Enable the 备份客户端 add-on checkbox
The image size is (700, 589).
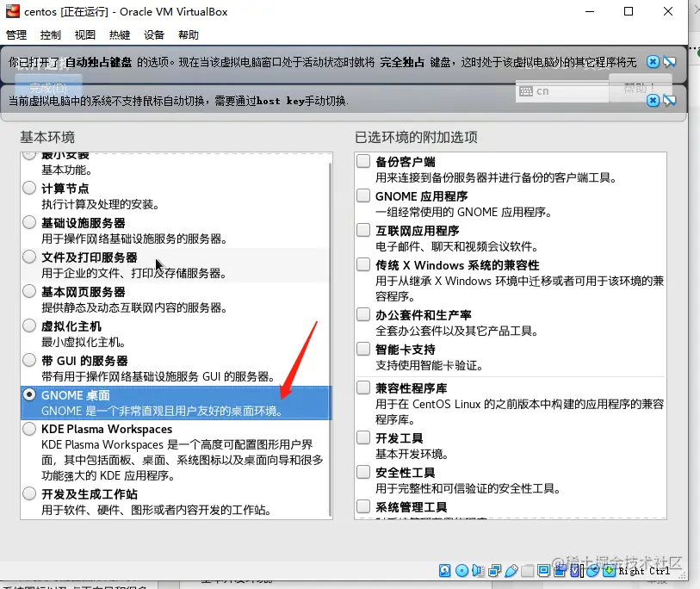(363, 161)
